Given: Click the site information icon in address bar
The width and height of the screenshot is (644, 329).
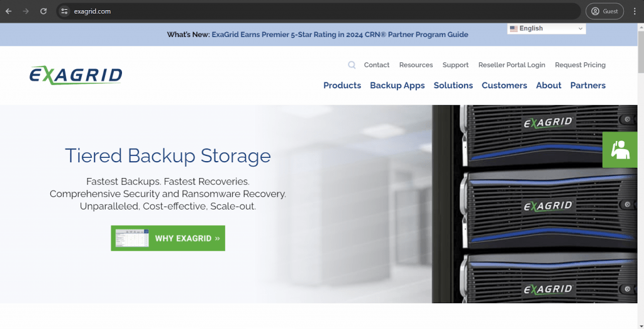Looking at the screenshot, I should (64, 11).
